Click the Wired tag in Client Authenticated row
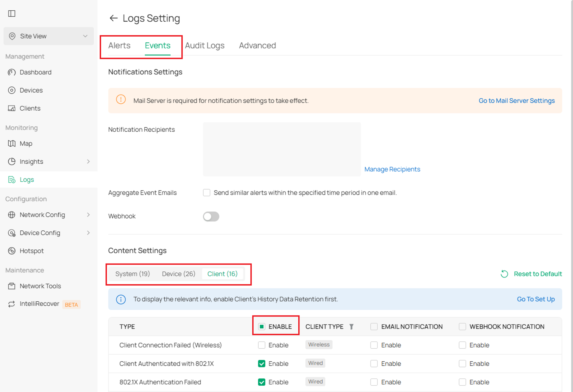 pos(315,363)
